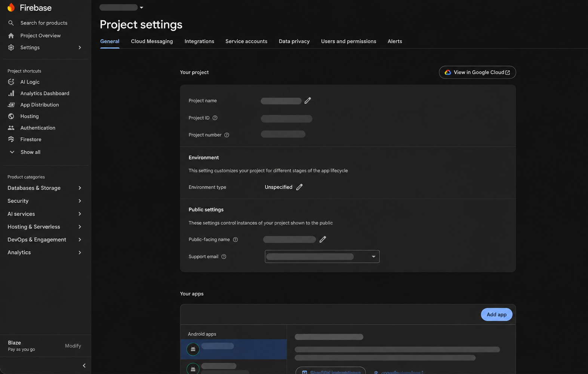
Task: Click the Search for products field
Action: click(44, 23)
